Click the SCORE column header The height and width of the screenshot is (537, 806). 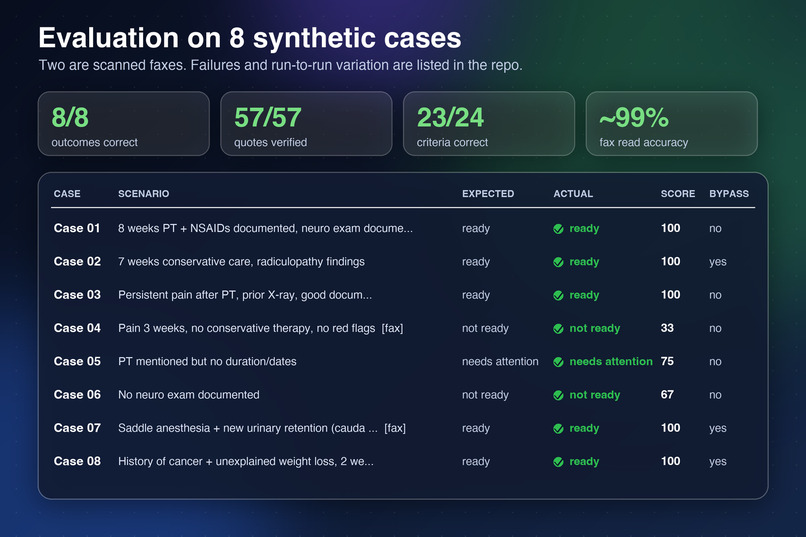click(x=677, y=194)
